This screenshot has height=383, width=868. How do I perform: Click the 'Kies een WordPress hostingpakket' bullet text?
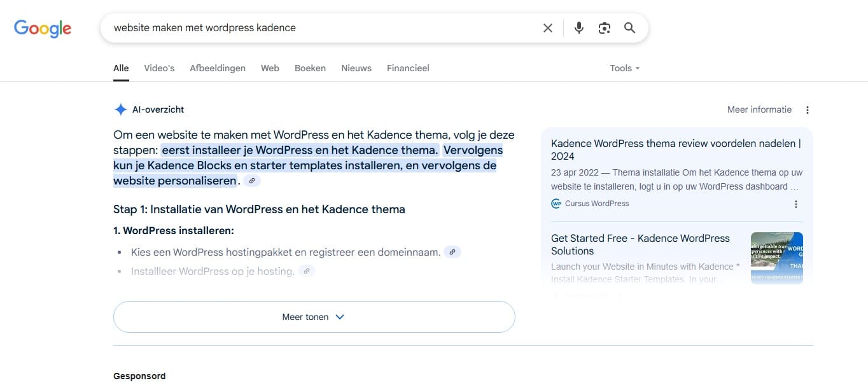coord(286,252)
